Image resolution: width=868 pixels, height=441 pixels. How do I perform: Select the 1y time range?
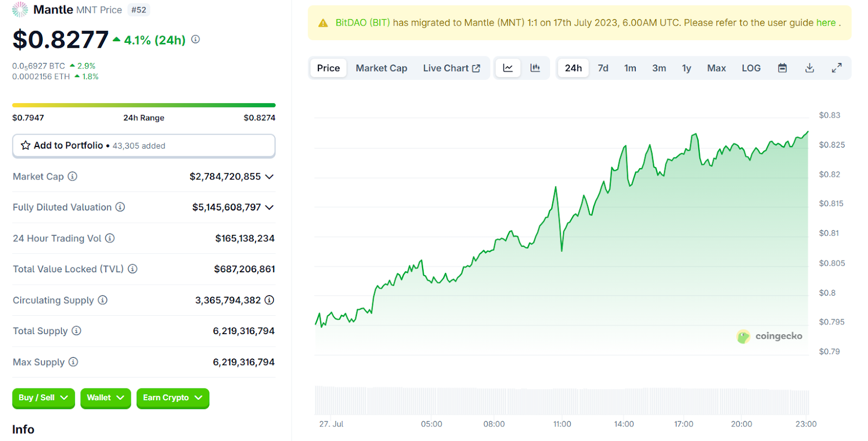pos(686,68)
